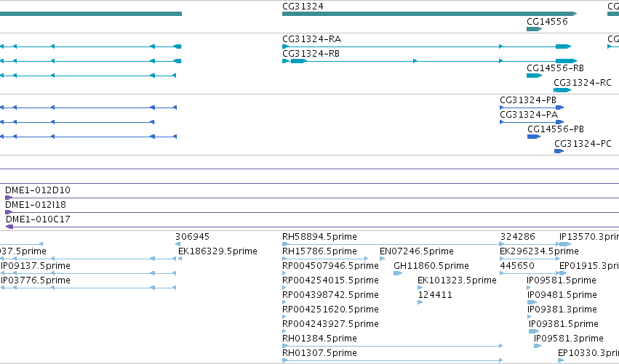Select the CG31324-RA transcript label
The height and width of the screenshot is (364, 619).
(x=311, y=39)
